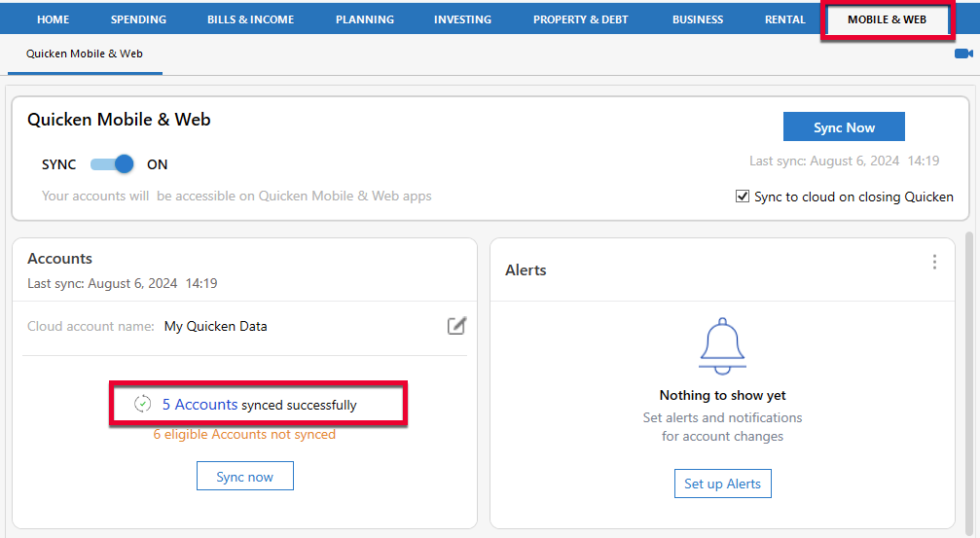Click the 'My Quicken Data' account name
The height and width of the screenshot is (538, 980).
point(216,326)
